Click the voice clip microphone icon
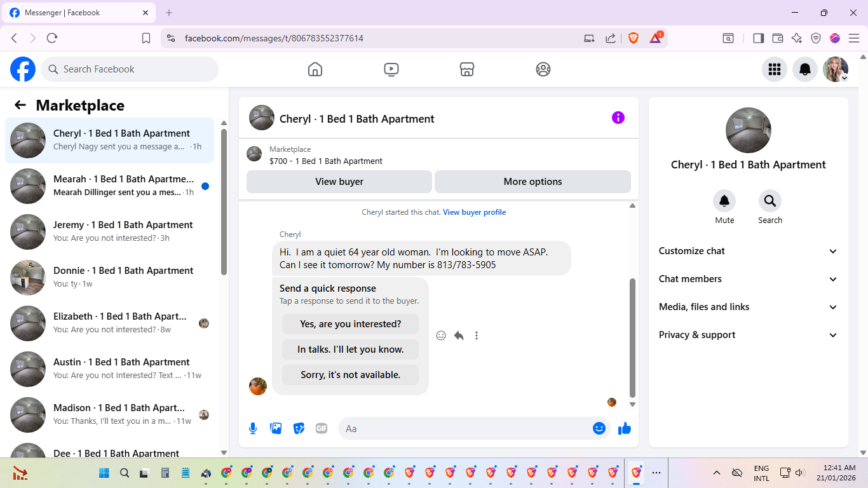Screen dimensions: 868x488 coord(253,428)
